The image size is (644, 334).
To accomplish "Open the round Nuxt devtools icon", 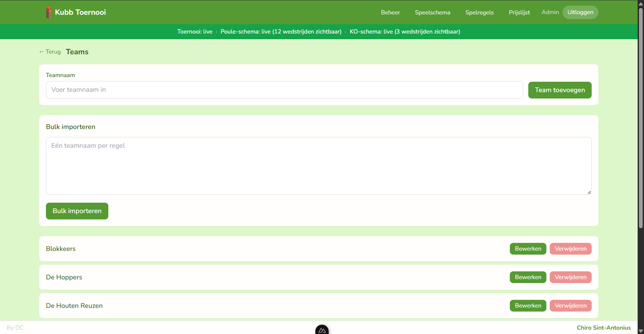I will pos(322,330).
